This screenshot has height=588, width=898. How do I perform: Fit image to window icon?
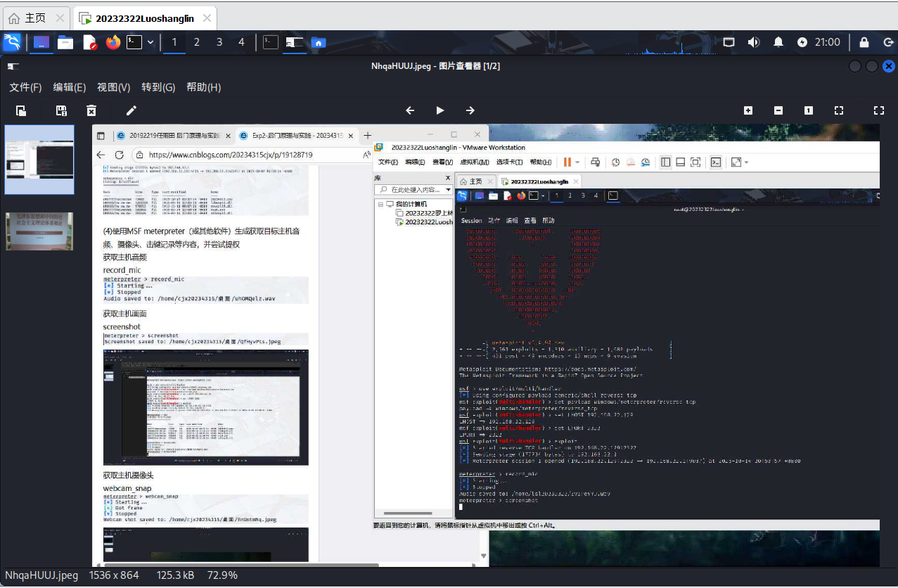coord(839,110)
